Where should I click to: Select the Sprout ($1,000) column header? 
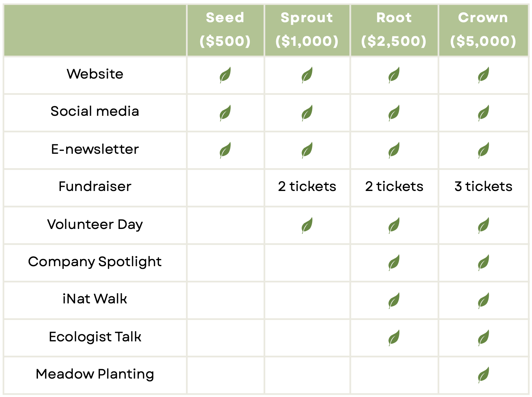pyautogui.click(x=307, y=30)
